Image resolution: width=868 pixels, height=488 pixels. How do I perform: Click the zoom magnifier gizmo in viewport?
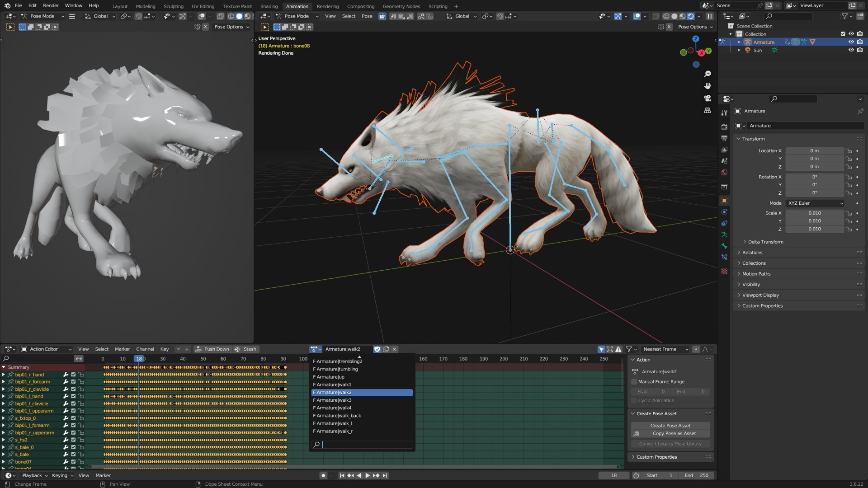[x=708, y=74]
